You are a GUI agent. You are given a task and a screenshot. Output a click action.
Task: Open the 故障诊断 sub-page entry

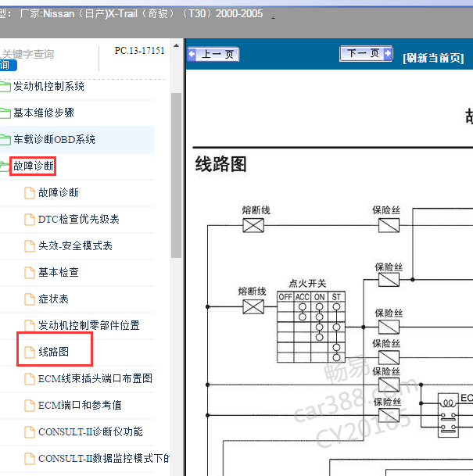59,193
